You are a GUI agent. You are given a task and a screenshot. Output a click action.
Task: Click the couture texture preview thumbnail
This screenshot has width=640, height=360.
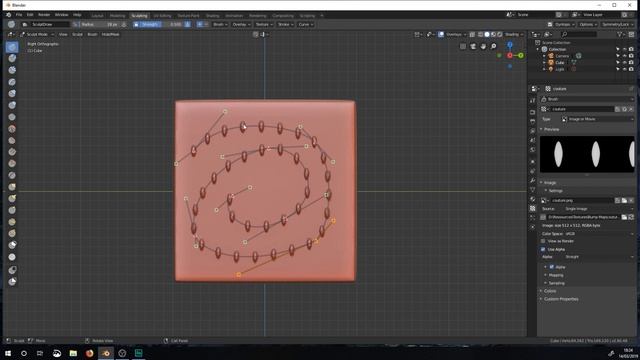click(x=587, y=154)
